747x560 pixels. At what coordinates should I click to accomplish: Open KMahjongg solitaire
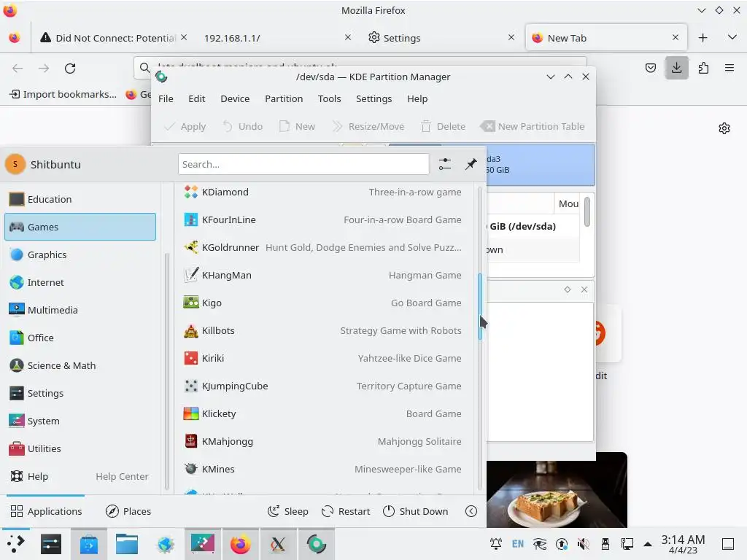click(322, 441)
